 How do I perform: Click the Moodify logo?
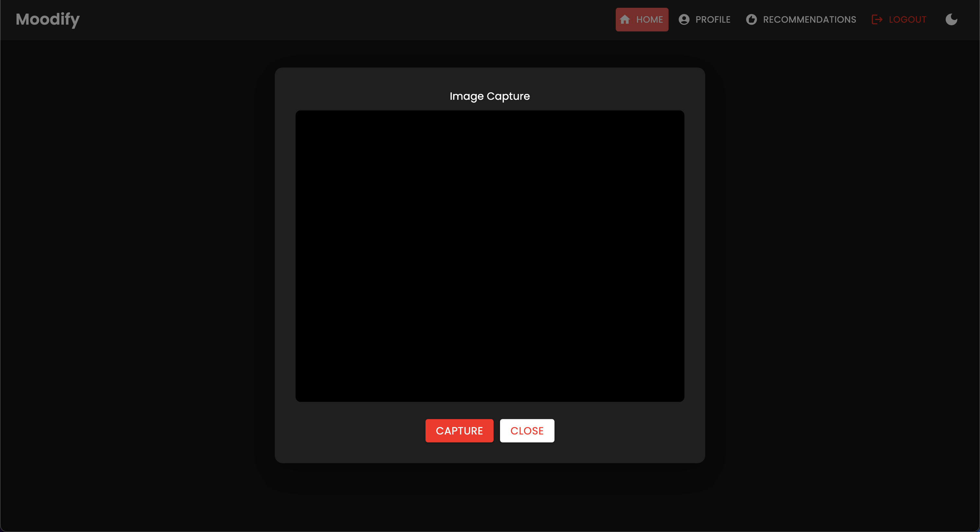tap(48, 19)
